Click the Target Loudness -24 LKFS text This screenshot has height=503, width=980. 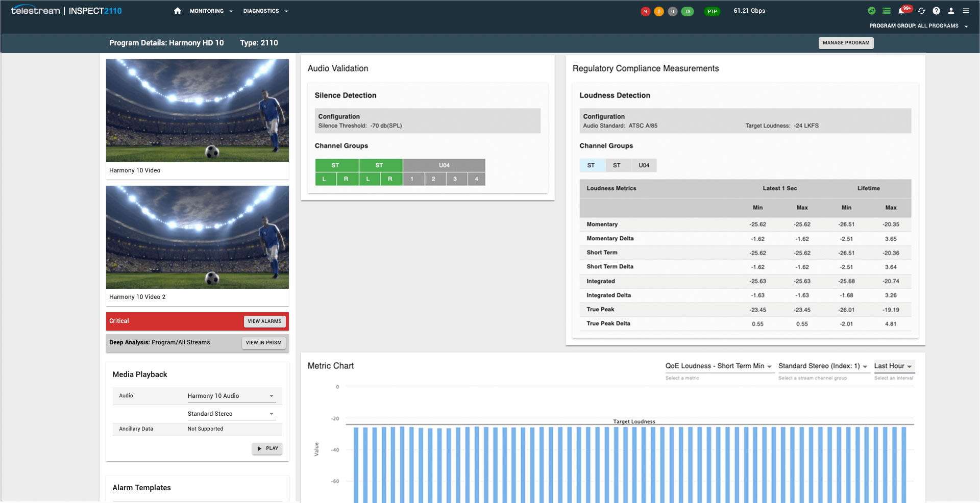(x=782, y=125)
